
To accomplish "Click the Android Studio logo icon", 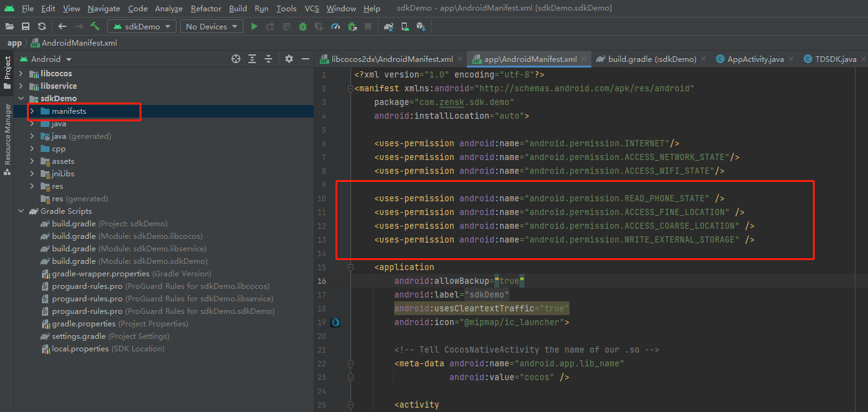I will click(9, 8).
